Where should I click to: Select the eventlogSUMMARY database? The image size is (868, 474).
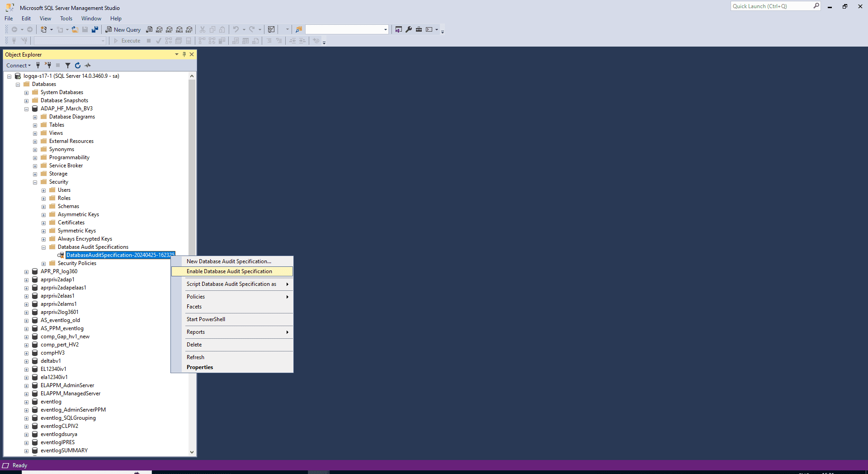pyautogui.click(x=64, y=450)
